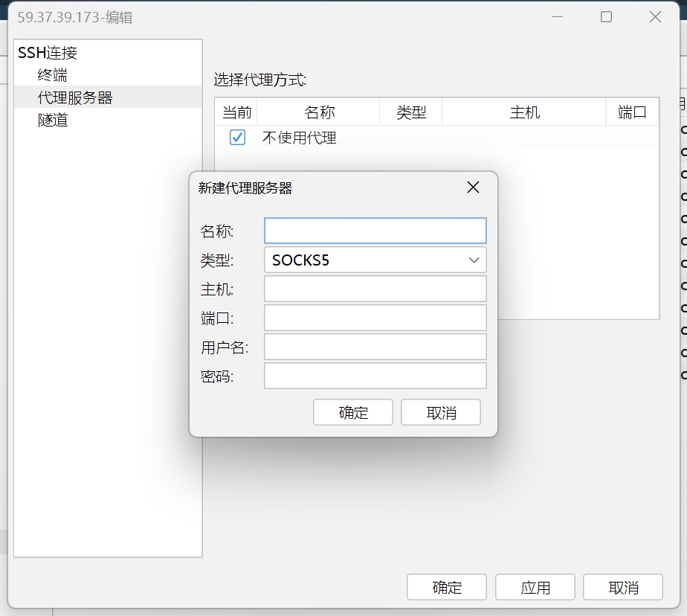Click 确定 to save the 59.37.39.173 settings
This screenshot has height=616, width=687.
click(446, 587)
